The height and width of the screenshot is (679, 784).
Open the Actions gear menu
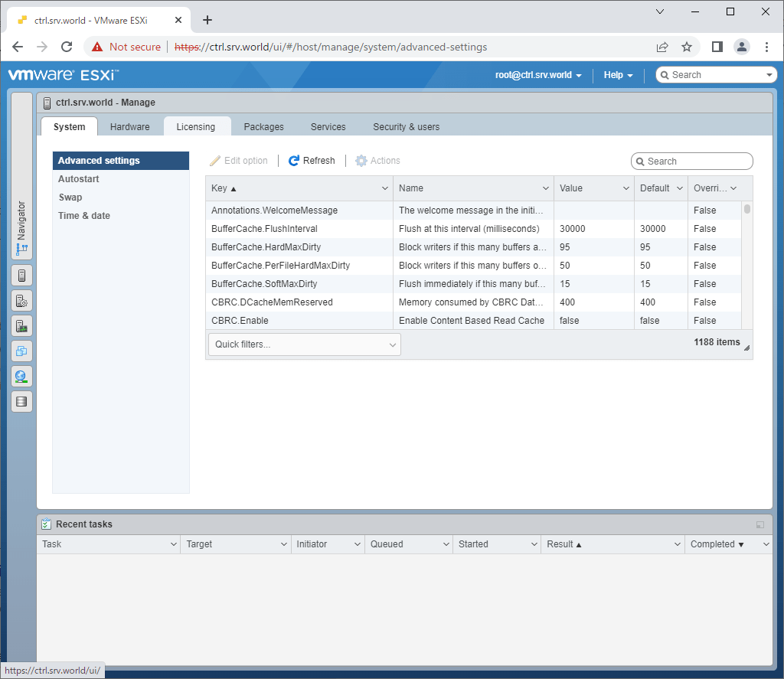pyautogui.click(x=377, y=160)
